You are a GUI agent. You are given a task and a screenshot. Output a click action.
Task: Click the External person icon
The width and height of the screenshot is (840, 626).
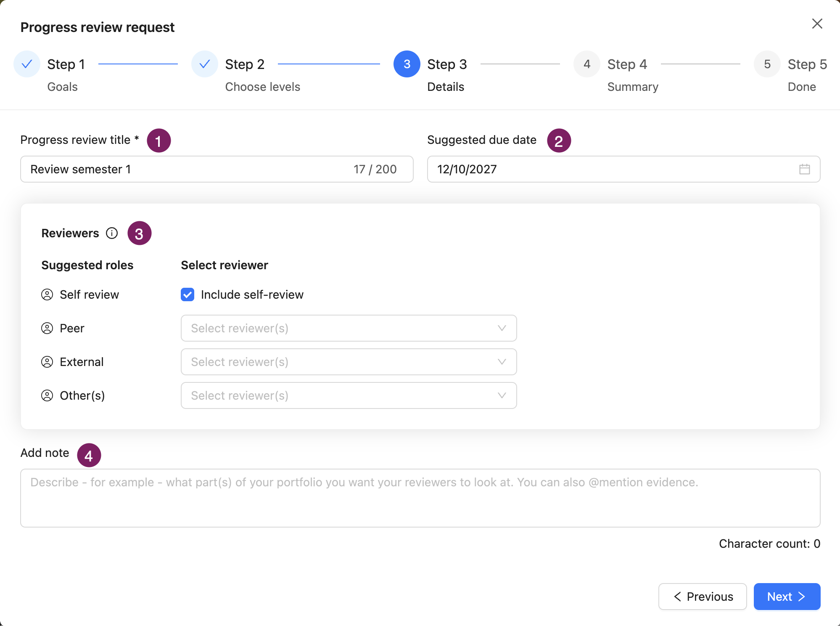point(47,362)
